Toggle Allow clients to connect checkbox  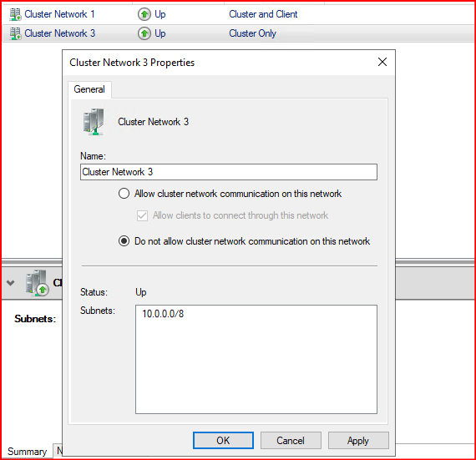click(x=142, y=215)
